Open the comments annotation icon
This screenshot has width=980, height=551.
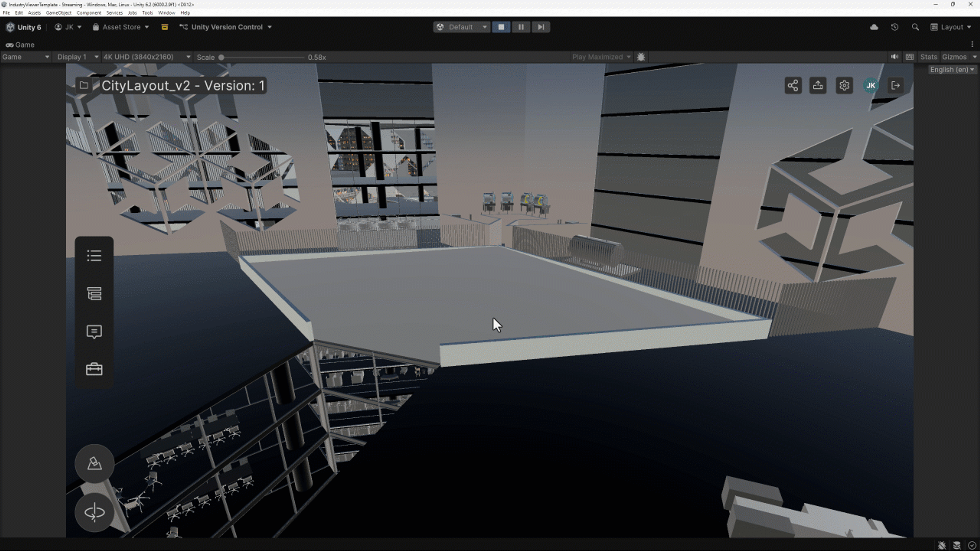(94, 332)
